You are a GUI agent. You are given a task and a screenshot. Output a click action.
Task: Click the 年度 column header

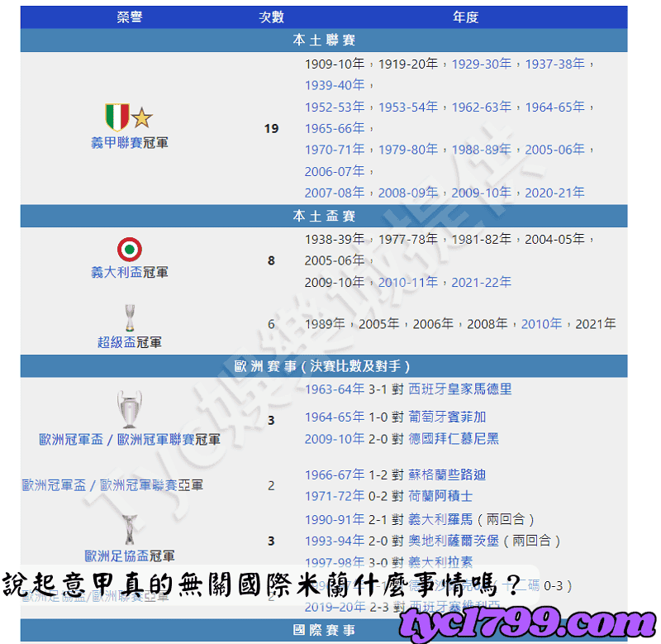coord(466,17)
